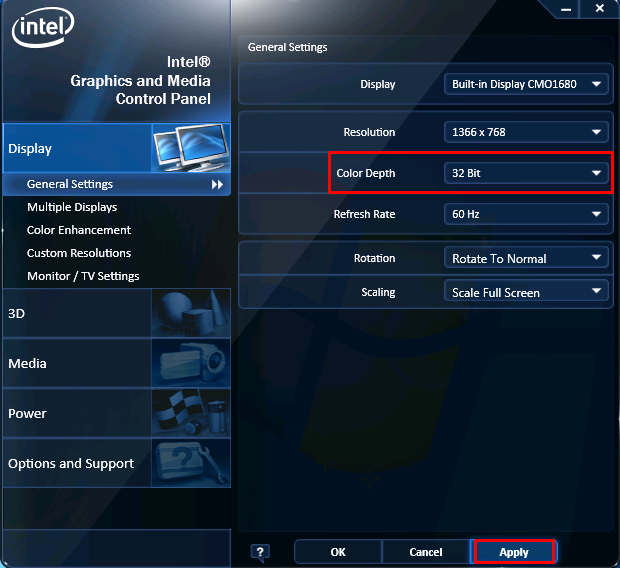Select the Display category
Screen dimensions: 620x568
coord(117,148)
